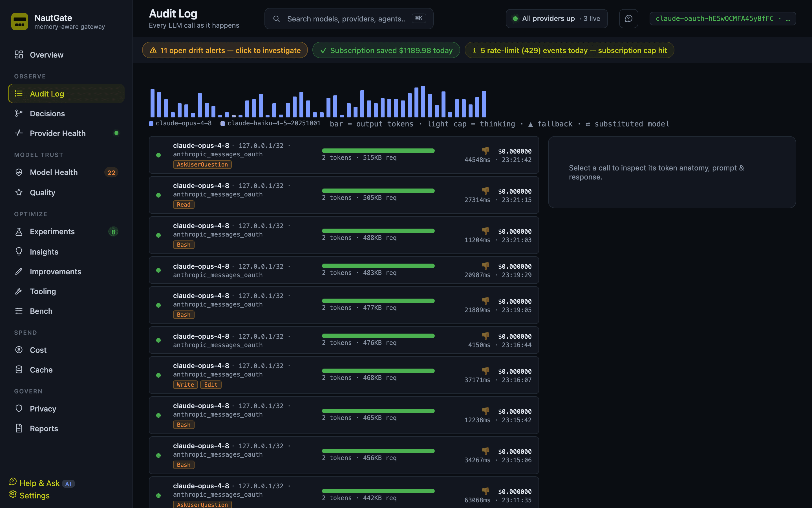This screenshot has width=812, height=508.
Task: Click the claude-oauth account token selector
Action: coord(722,18)
